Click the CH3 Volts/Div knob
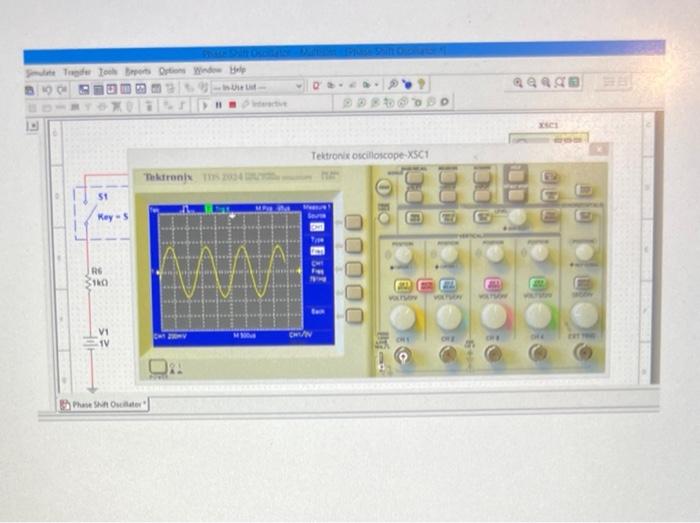The height and width of the screenshot is (523, 700). point(494,315)
